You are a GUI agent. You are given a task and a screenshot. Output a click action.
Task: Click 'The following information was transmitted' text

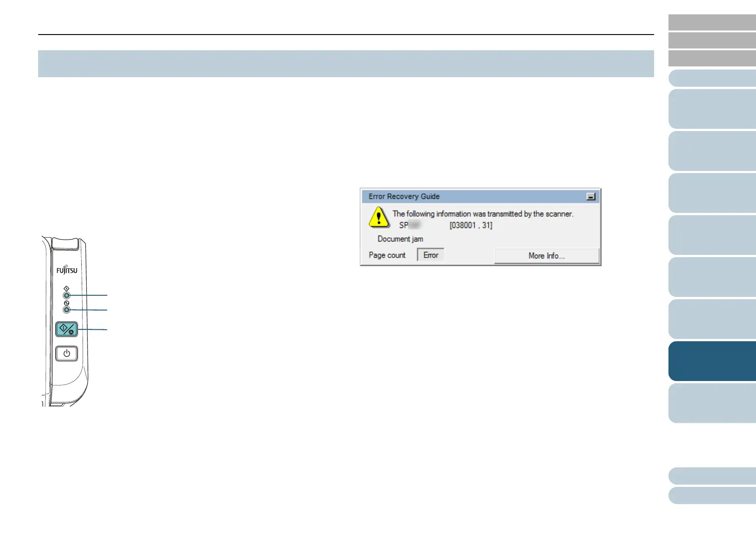483,214
